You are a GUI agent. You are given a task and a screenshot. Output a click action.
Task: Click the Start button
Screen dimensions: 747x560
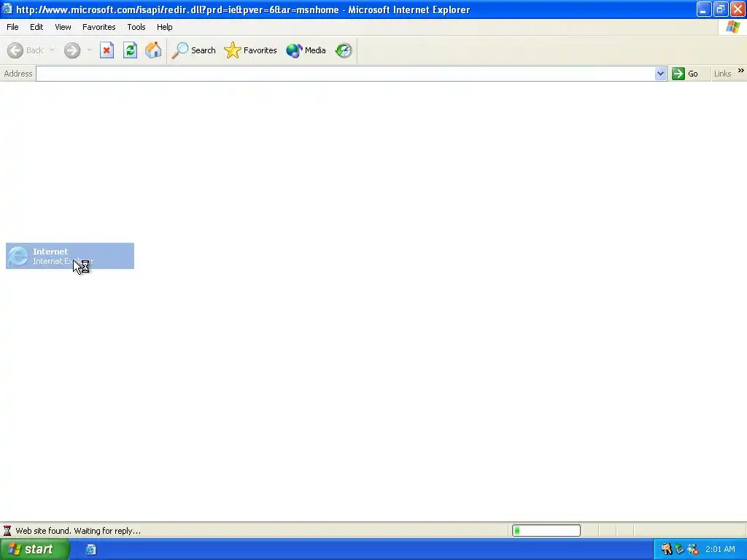tap(35, 549)
